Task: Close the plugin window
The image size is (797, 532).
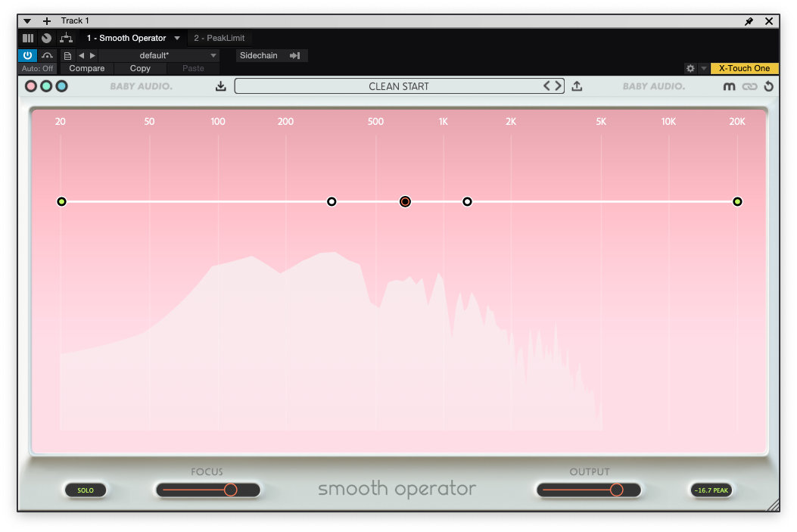Action: 769,21
